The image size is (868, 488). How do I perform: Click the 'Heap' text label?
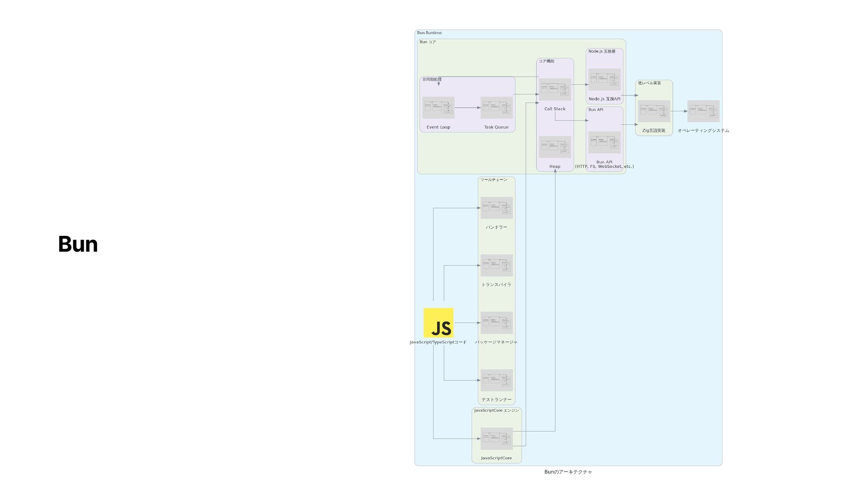(x=555, y=167)
